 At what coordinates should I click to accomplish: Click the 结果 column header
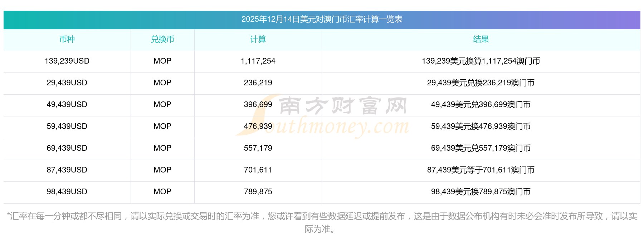coord(481,39)
